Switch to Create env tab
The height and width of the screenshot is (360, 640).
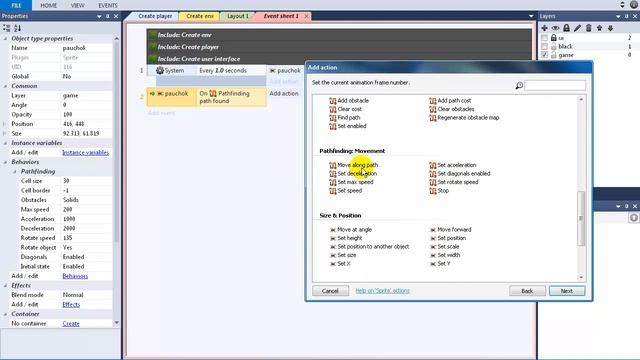(x=200, y=16)
